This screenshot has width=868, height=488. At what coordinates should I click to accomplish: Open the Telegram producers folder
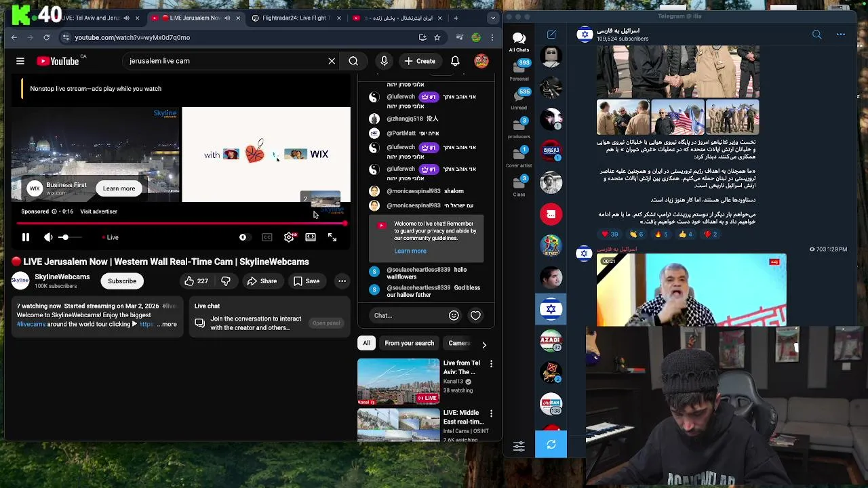pyautogui.click(x=519, y=129)
